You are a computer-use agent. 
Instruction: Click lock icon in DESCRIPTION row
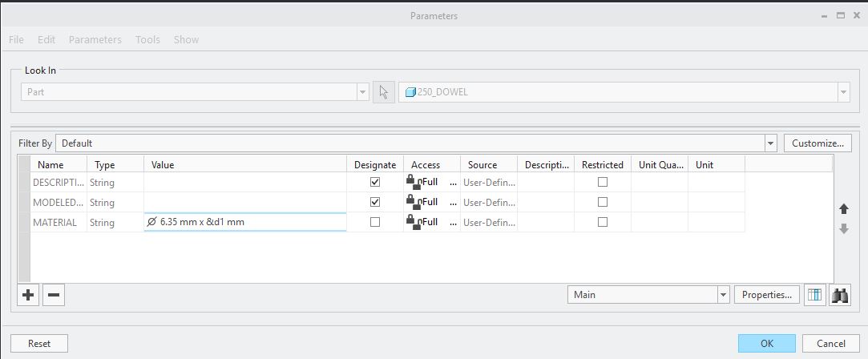click(x=413, y=181)
